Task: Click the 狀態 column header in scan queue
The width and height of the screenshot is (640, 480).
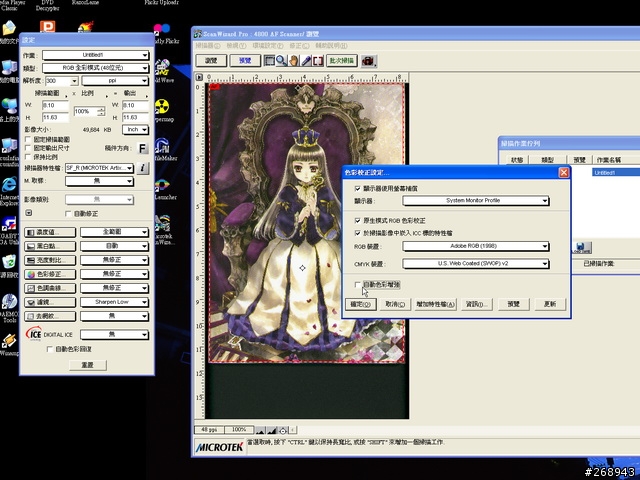Action: (x=517, y=160)
